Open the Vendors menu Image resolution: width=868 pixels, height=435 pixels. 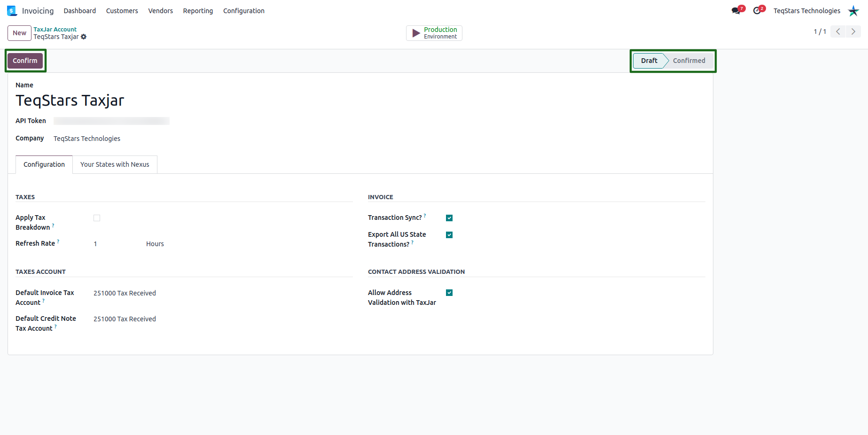[161, 11]
